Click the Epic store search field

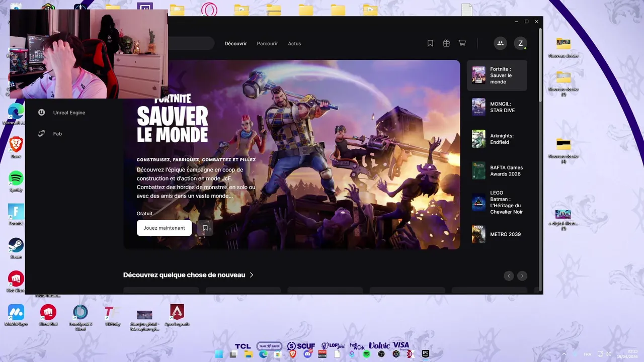tap(191, 43)
